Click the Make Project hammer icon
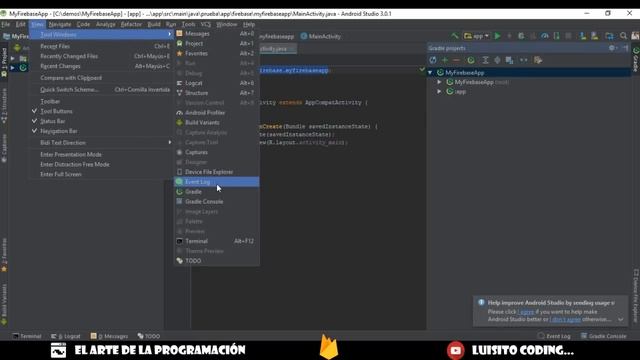The image size is (640, 360). [x=454, y=36]
